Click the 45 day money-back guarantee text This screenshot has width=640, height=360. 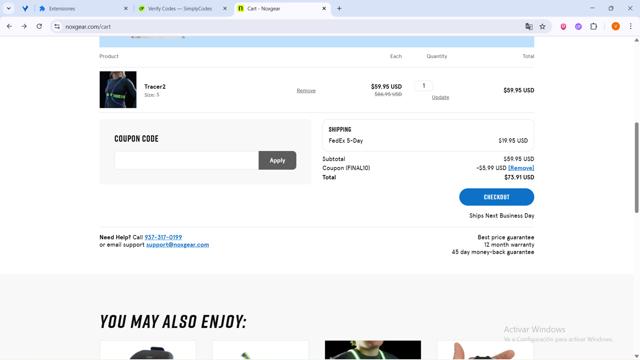[493, 252]
